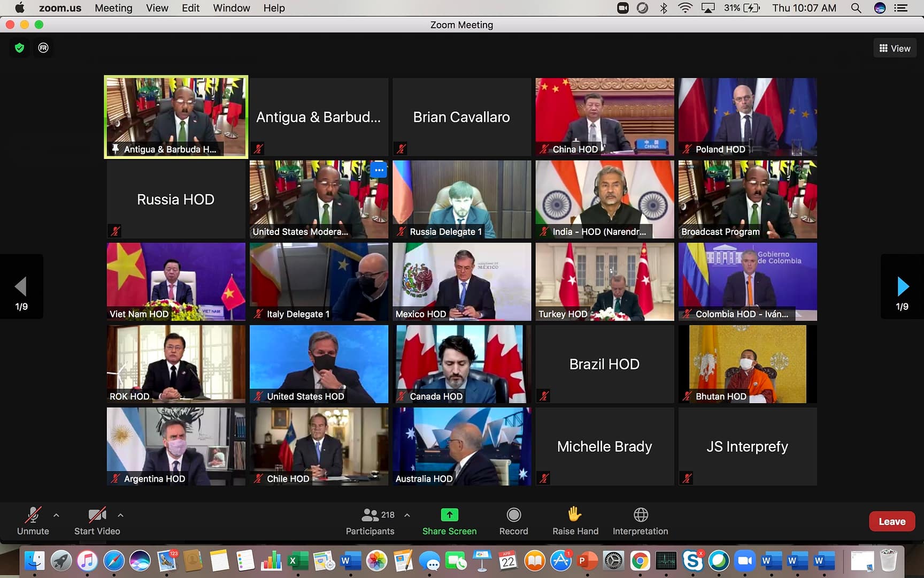The image size is (924, 578).
Task: Raise your hand in the meeting
Action: pos(575,515)
